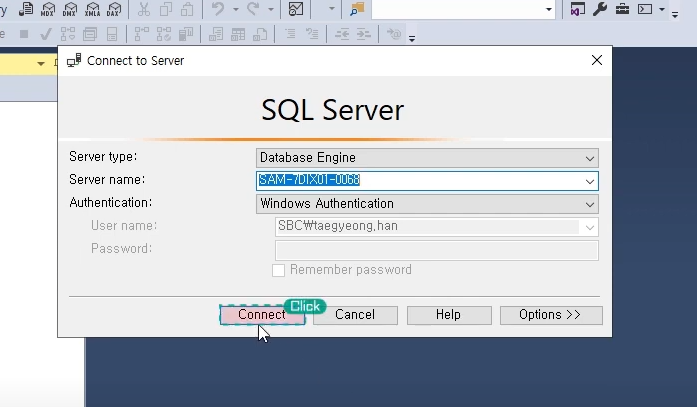Open the Query Options icon
This screenshot has height=407, width=697.
90,34
